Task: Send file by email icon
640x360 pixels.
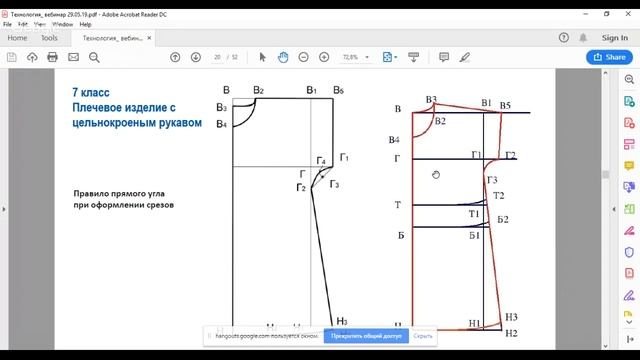Action: coord(73,57)
